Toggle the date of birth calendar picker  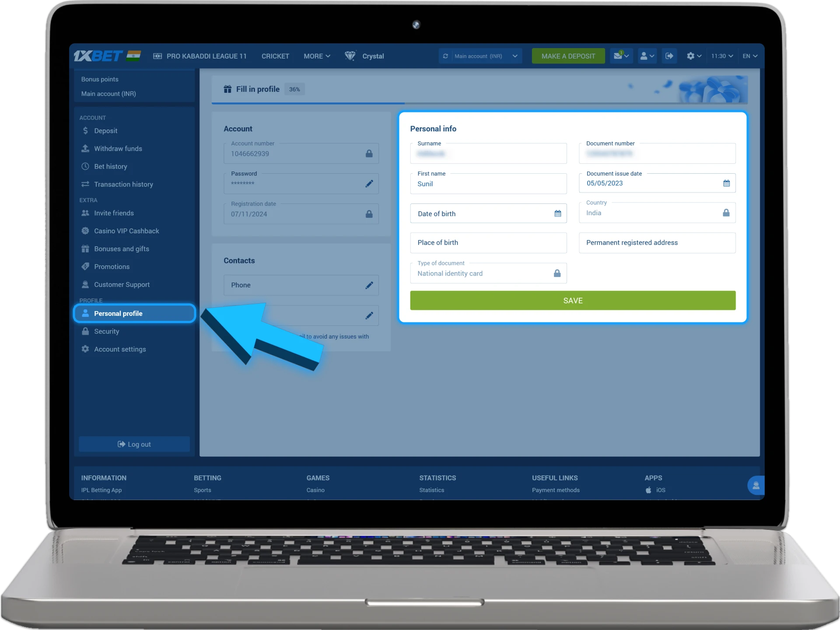pos(557,213)
